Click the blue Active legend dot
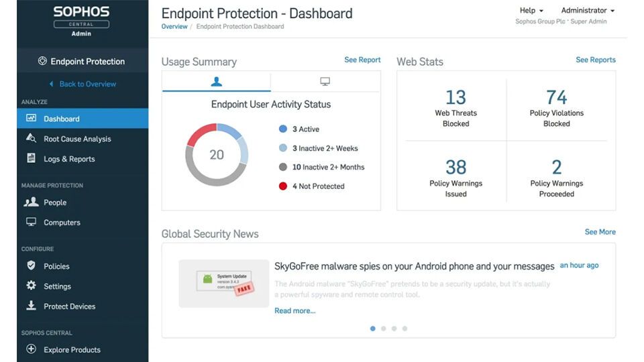 (283, 129)
